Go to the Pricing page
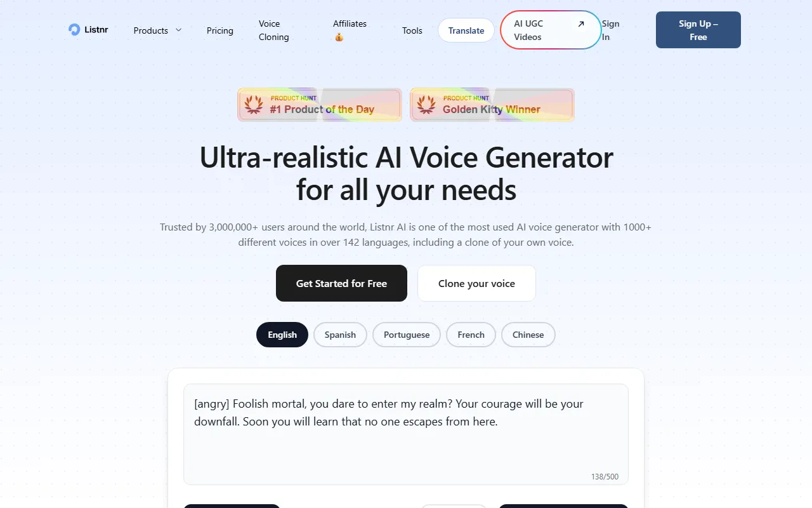Viewport: 812px width, 508px height. click(220, 30)
